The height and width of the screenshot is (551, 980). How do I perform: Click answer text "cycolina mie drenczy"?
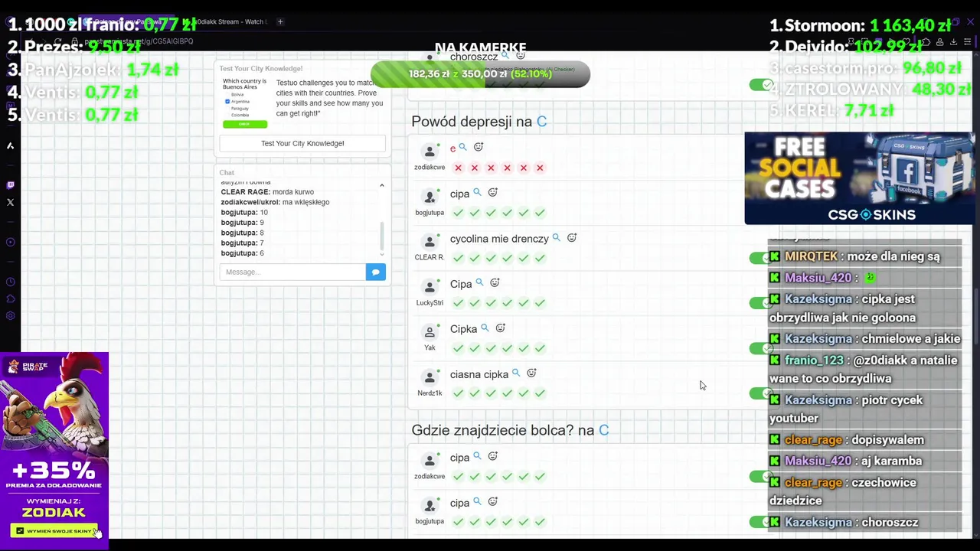pos(499,239)
